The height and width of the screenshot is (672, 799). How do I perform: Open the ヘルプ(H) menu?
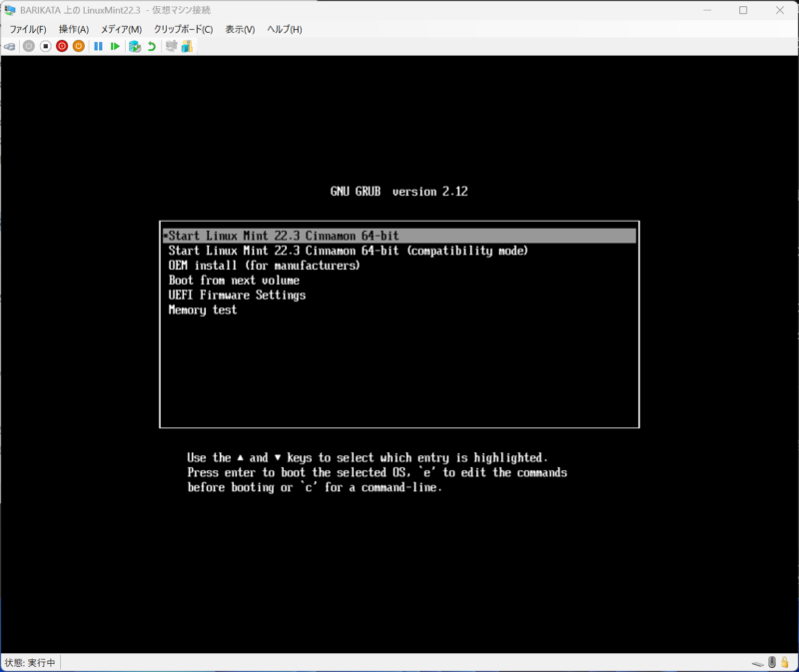point(284,29)
